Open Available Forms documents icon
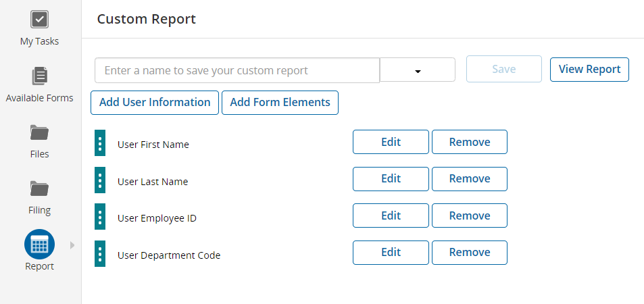Screen dimensions: 644x304 coord(39,76)
